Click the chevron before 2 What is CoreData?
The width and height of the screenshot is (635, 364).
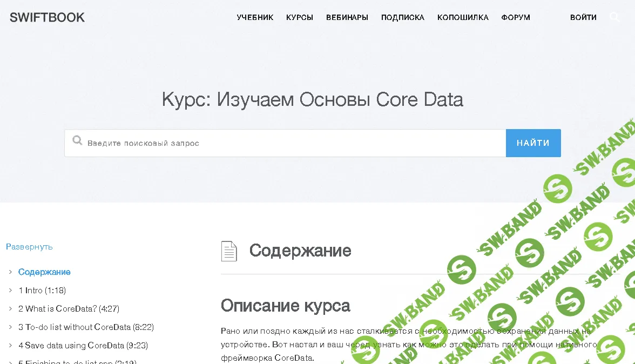pos(10,309)
